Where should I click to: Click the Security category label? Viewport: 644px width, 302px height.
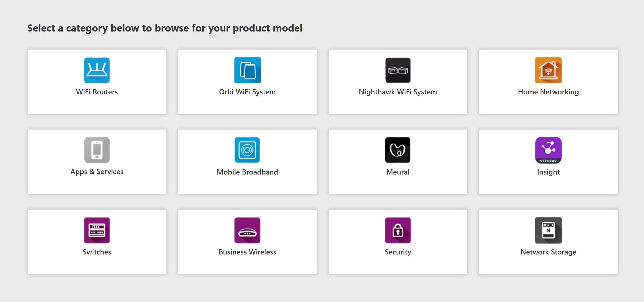(398, 252)
